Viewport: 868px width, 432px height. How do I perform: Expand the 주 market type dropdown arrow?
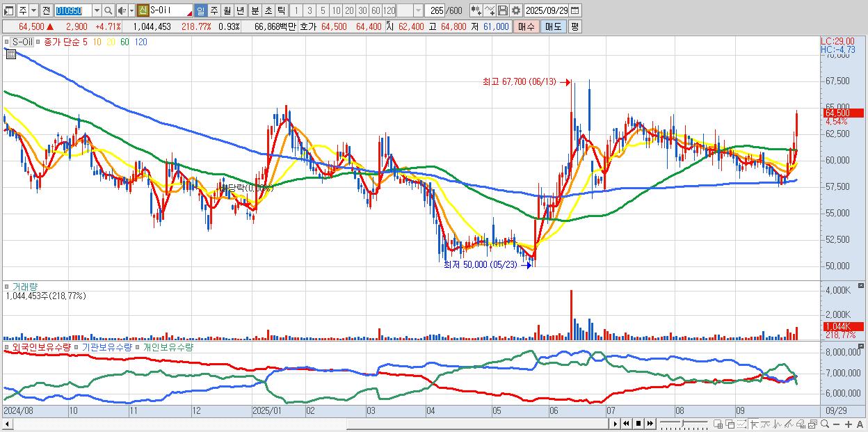(x=33, y=10)
